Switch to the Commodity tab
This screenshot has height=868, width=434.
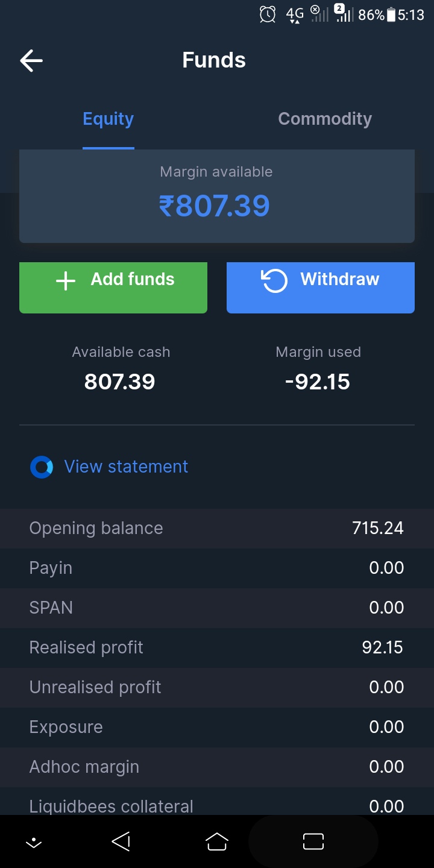click(x=325, y=119)
